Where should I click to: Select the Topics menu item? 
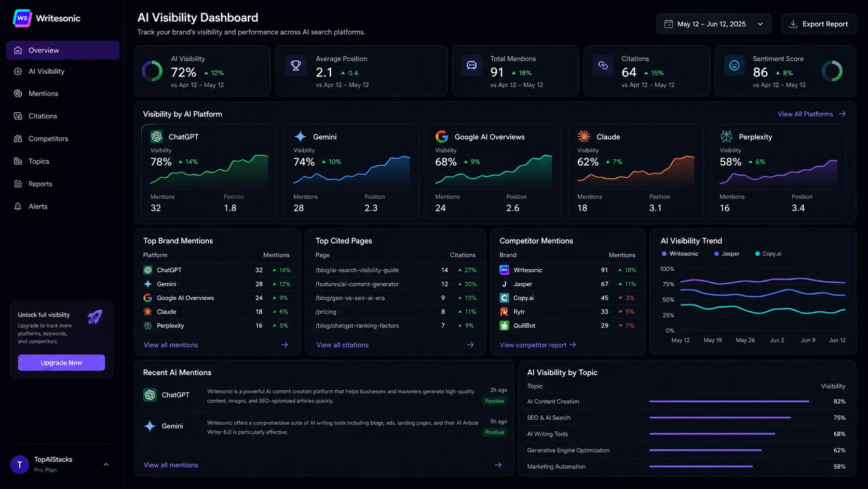(x=63, y=161)
